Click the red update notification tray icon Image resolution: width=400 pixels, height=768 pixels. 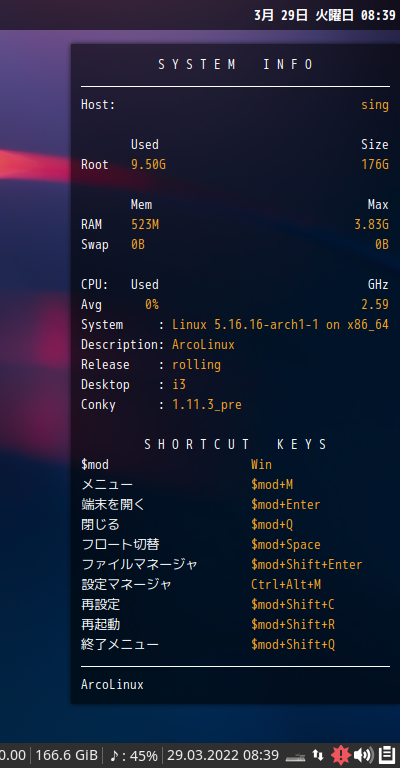(341, 755)
